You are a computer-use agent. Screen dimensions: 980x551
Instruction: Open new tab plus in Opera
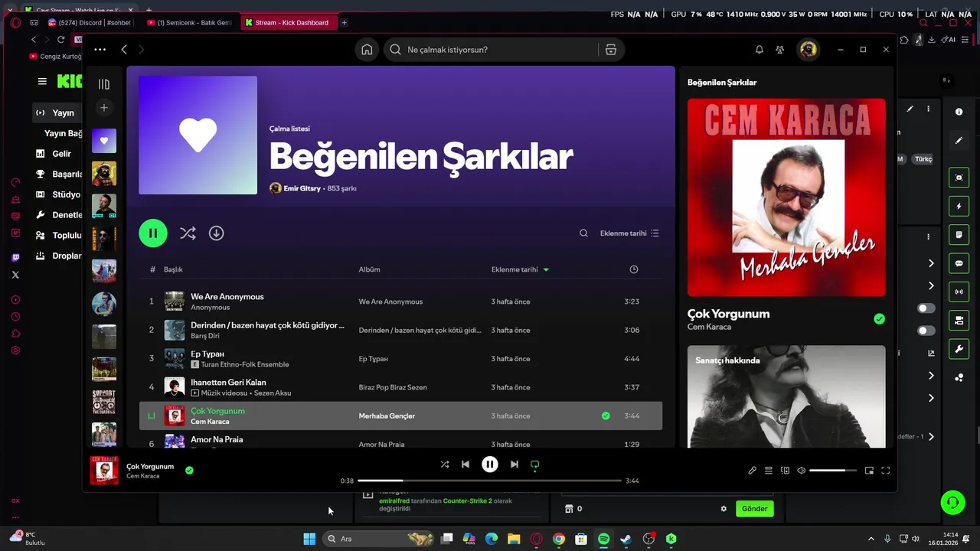[x=344, y=23]
